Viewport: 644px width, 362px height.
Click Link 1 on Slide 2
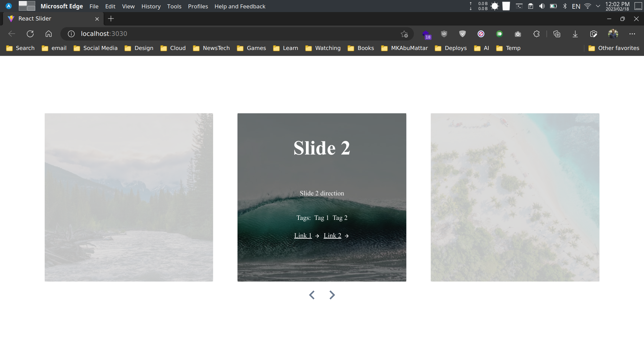click(303, 235)
